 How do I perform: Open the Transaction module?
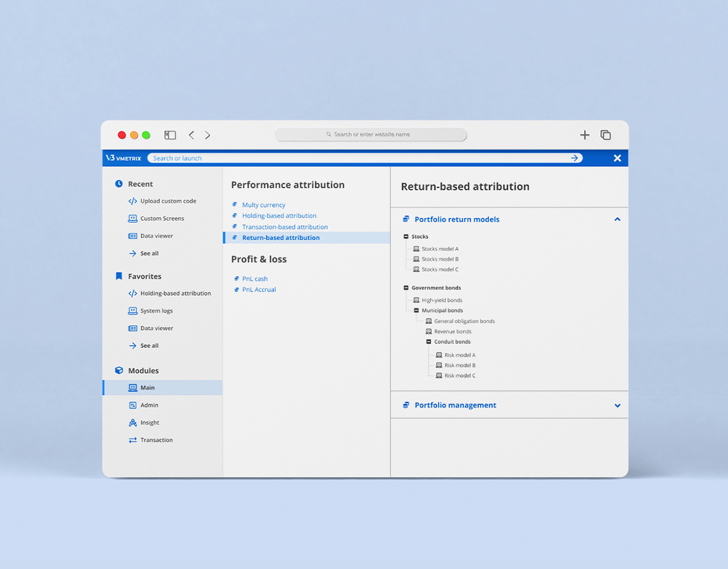coord(156,440)
